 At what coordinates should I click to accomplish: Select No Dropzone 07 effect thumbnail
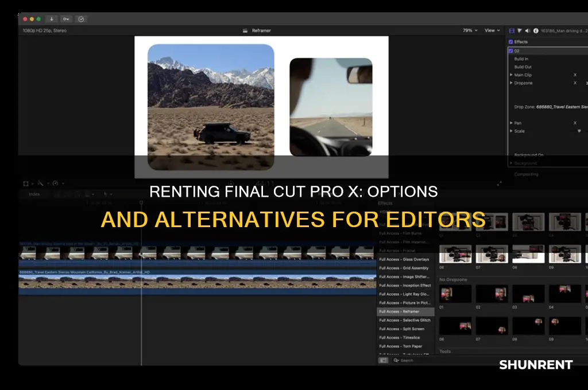[492, 326]
